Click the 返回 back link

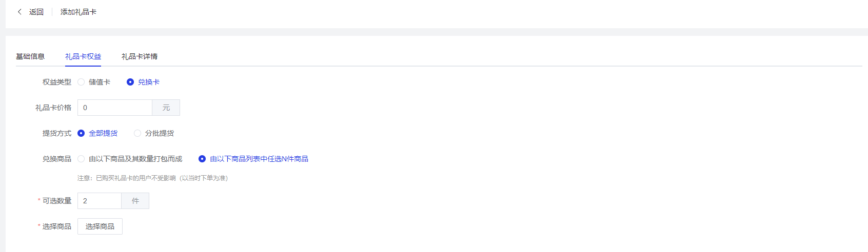[x=36, y=12]
